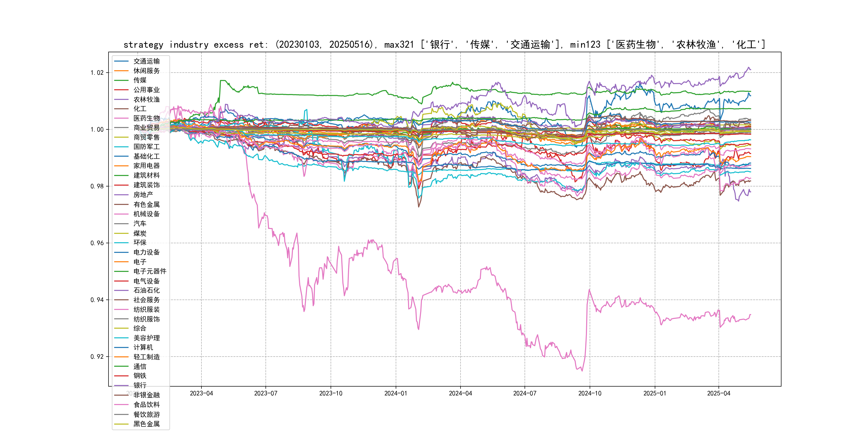This screenshot has height=434, width=868.
Task: Click the 2024-10 x-axis date label
Action: tap(590, 393)
